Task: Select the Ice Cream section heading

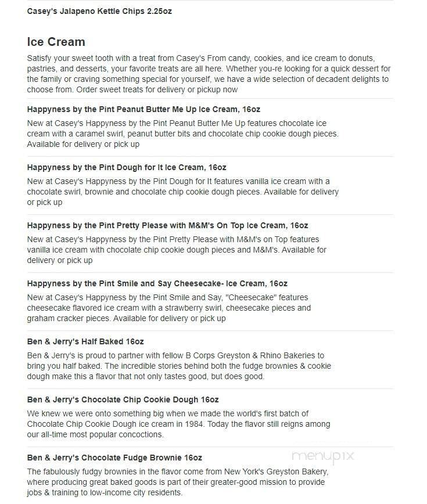Action: pos(56,42)
